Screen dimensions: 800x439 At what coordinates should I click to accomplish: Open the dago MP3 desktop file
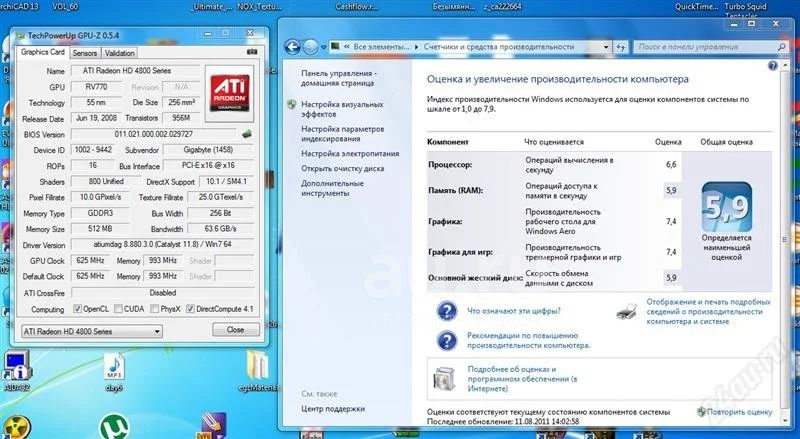tap(114, 371)
